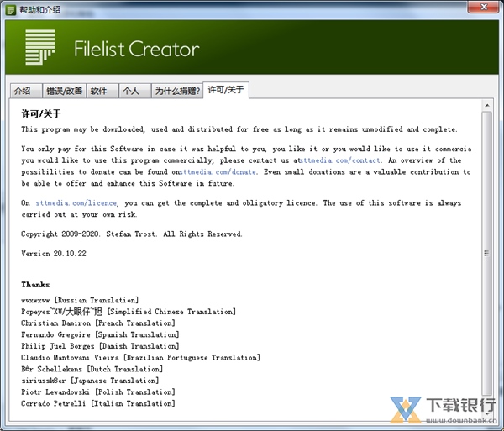Click Piotr Lewandowski Polish Translation line
Screen dimensions: 504x431
pyautogui.click(x=98, y=392)
